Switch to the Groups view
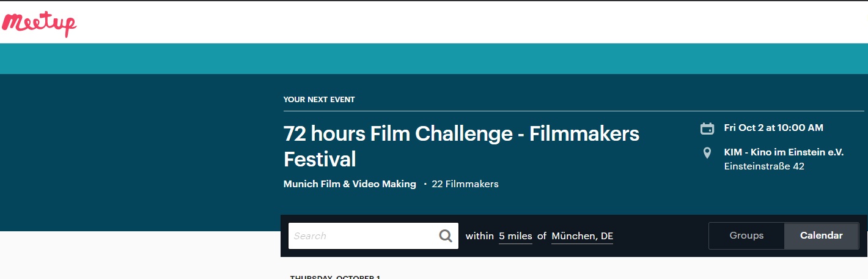Screen dimensions: 868x279 click(746, 236)
